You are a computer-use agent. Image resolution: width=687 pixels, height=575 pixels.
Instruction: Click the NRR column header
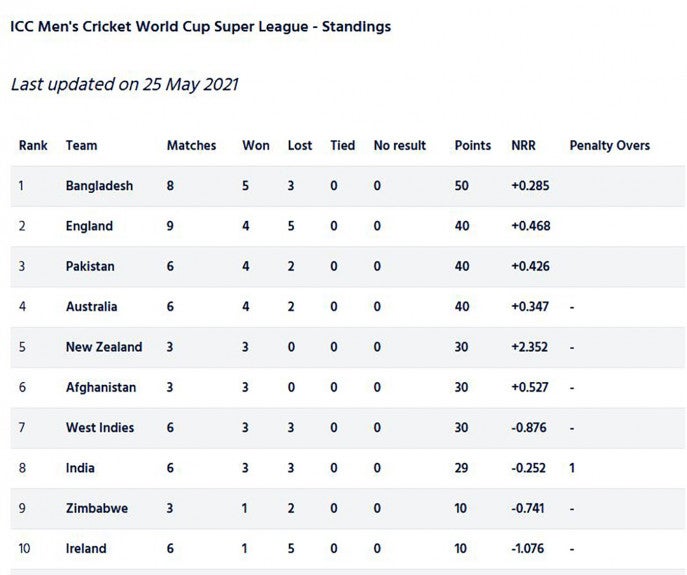[x=523, y=146]
